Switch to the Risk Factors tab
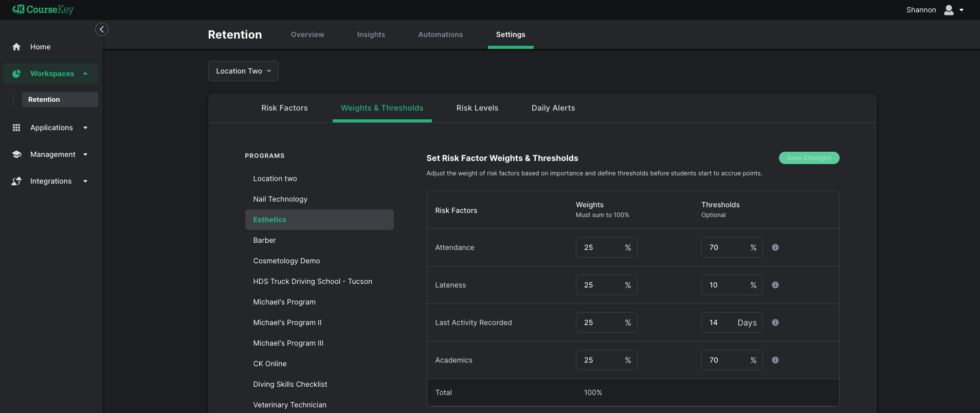This screenshot has height=413, width=980. tap(284, 108)
